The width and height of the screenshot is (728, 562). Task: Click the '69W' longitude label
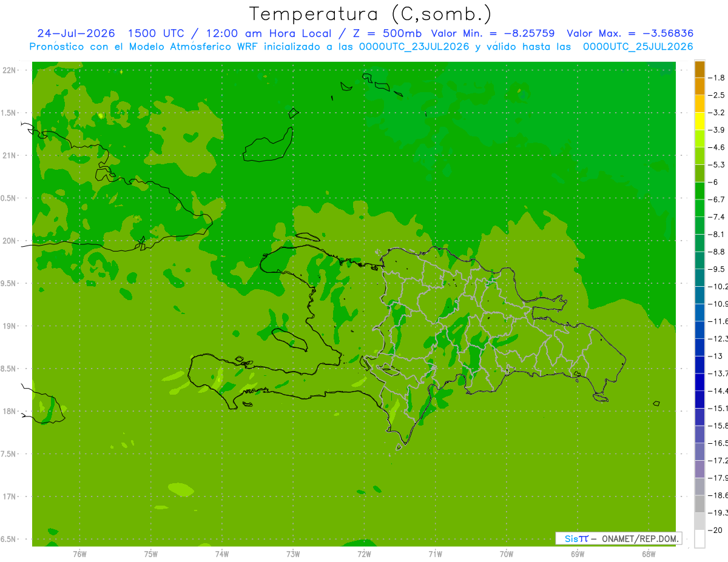click(577, 554)
